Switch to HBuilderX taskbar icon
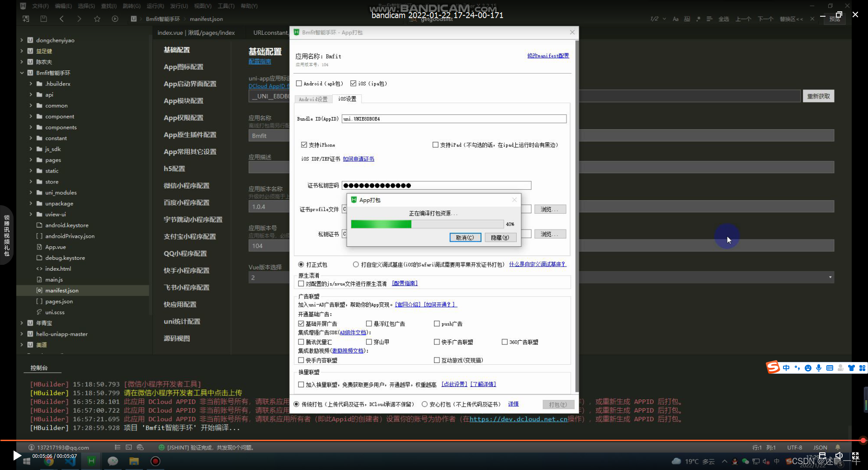This screenshot has width=868, height=470. [x=91, y=461]
